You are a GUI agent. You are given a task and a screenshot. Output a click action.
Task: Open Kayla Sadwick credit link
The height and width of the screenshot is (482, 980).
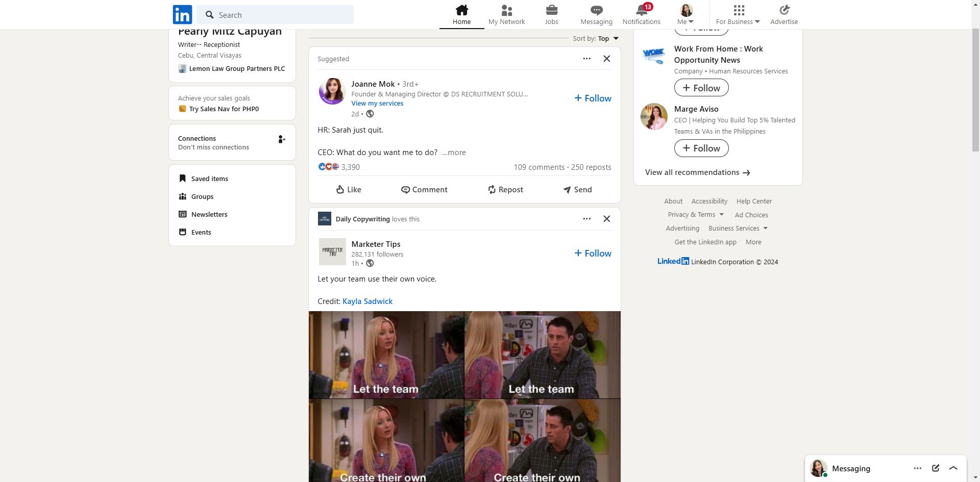pyautogui.click(x=367, y=301)
